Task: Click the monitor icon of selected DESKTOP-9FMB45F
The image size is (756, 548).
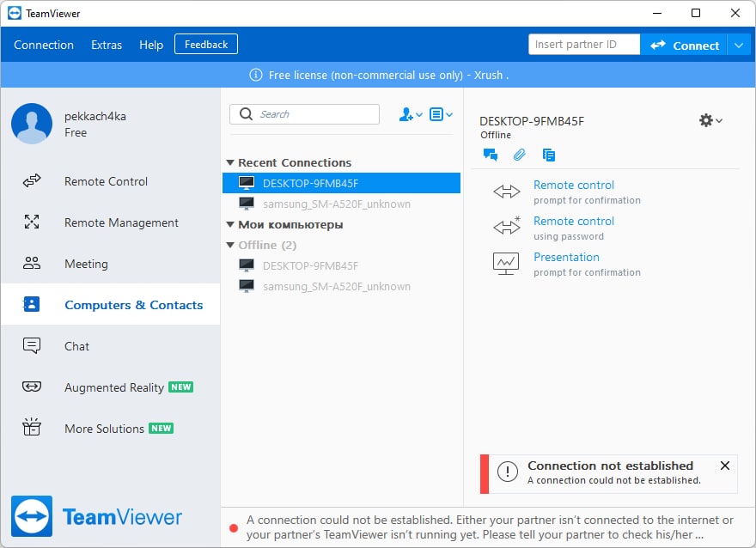Action: [247, 183]
